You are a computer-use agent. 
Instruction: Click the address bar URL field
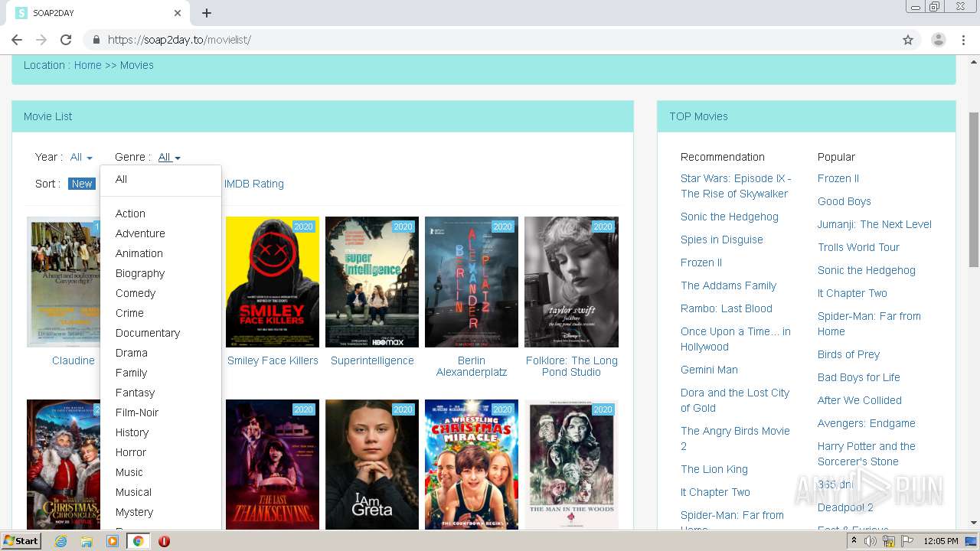pos(490,40)
